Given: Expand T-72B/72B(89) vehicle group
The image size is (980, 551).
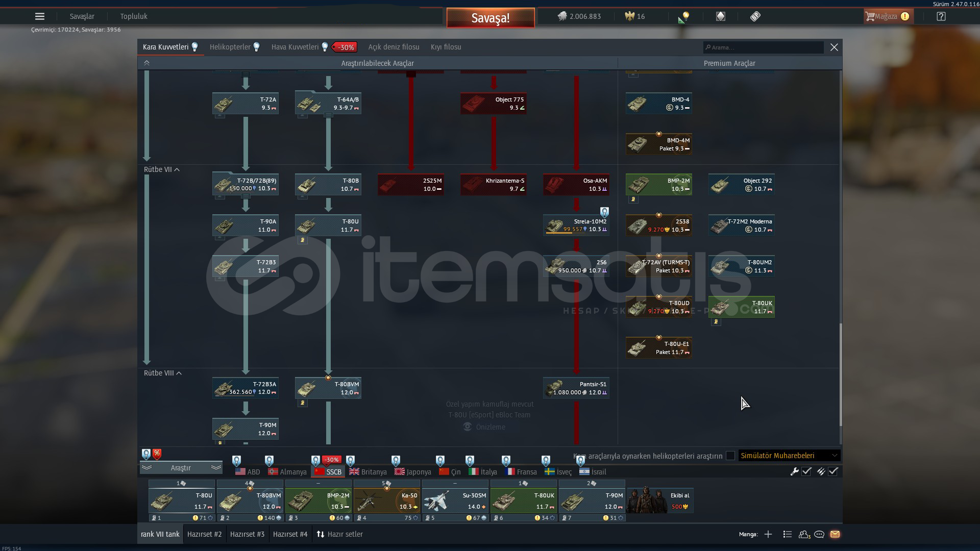Looking at the screenshot, I should 246,196.
